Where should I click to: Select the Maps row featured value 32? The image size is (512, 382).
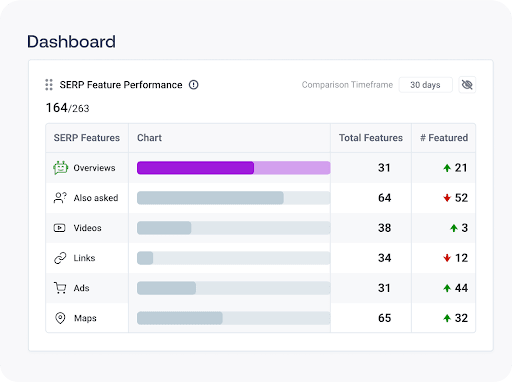coord(461,318)
